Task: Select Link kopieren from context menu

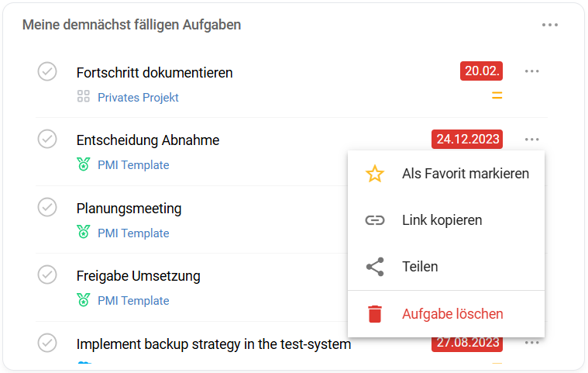Action: pos(442,220)
